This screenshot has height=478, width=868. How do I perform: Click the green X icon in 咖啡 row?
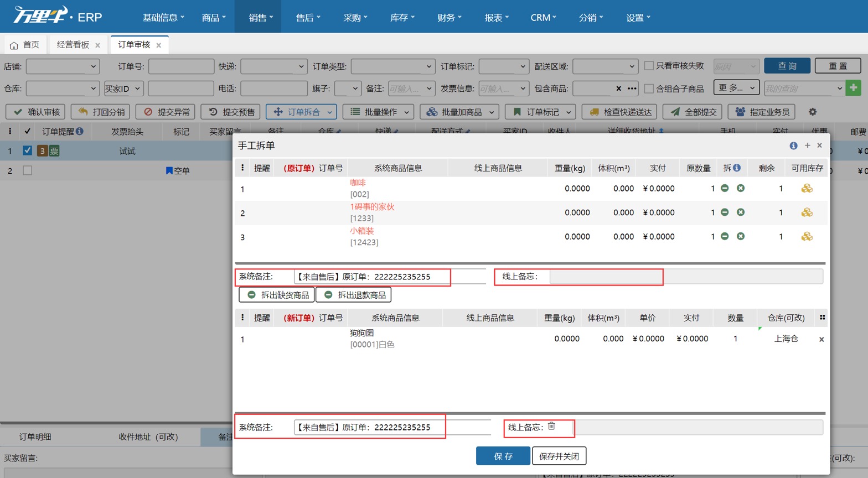coord(741,188)
